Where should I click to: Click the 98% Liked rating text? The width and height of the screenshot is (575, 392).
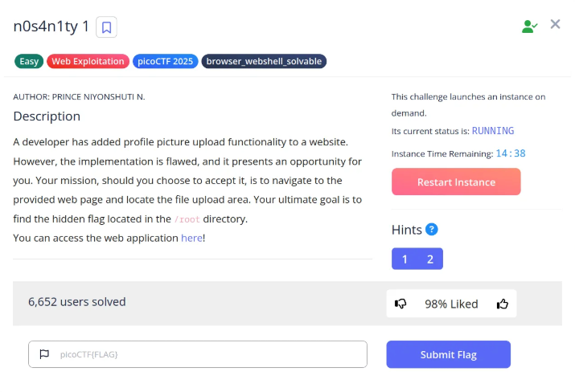point(451,304)
